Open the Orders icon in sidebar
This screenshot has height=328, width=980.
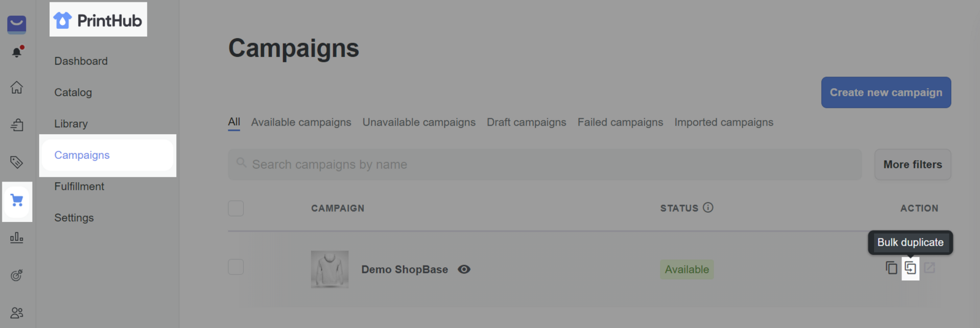(17, 125)
